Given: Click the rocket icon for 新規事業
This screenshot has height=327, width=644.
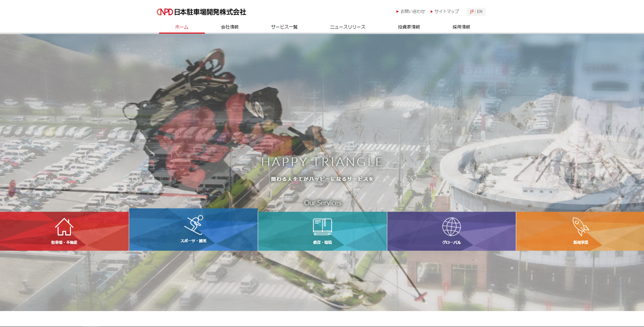Looking at the screenshot, I should pos(580,226).
